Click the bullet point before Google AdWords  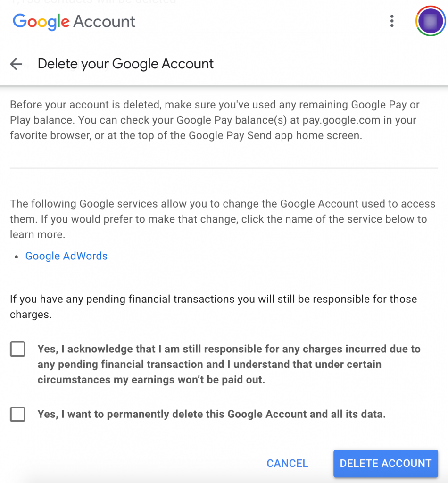[17, 257]
